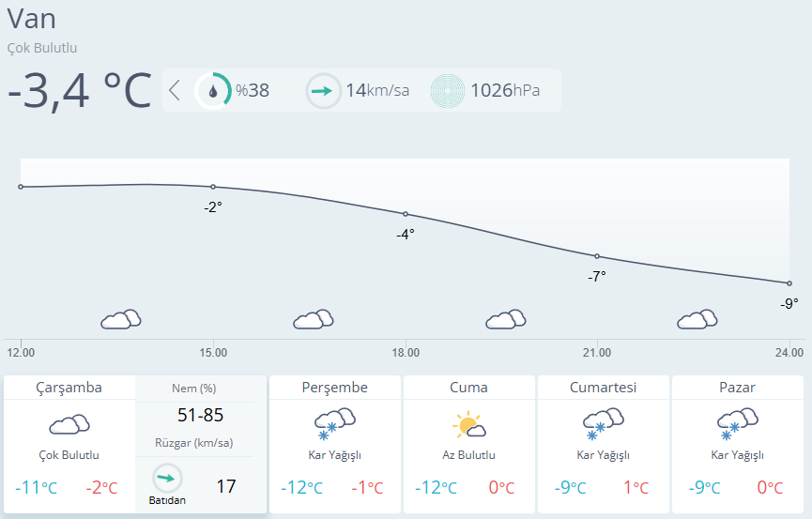Select the Cuma forecast card
812x519 pixels.
[x=469, y=444]
